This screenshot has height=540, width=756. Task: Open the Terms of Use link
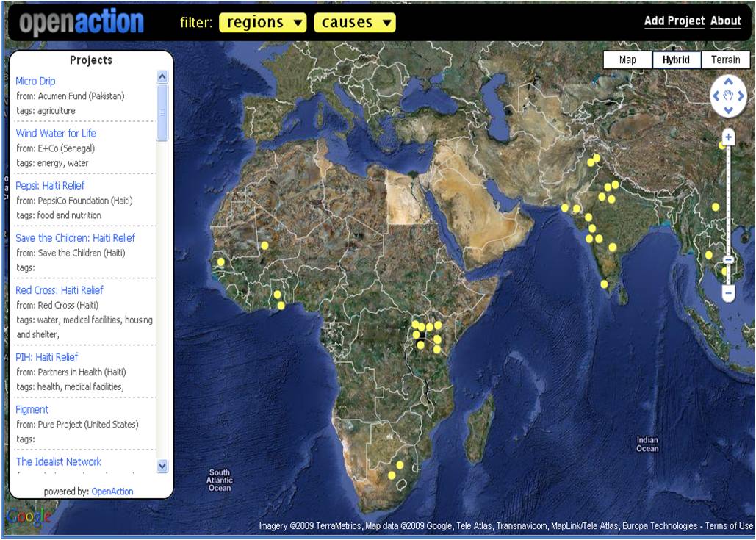pyautogui.click(x=729, y=525)
